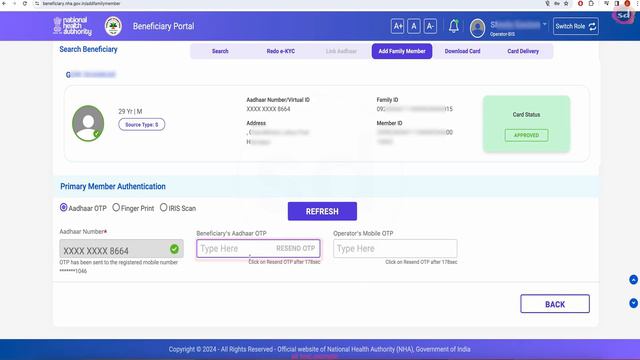This screenshot has width=640, height=360.
Task: Focus the Operator's Mobile OTP field
Action: click(x=395, y=249)
